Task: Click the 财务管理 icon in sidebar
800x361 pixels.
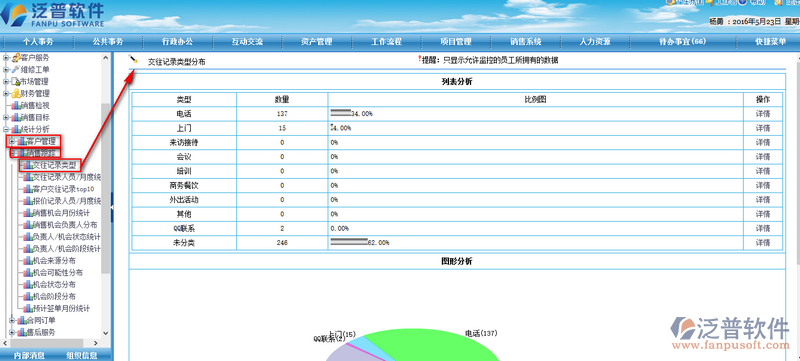Action: pos(16,93)
